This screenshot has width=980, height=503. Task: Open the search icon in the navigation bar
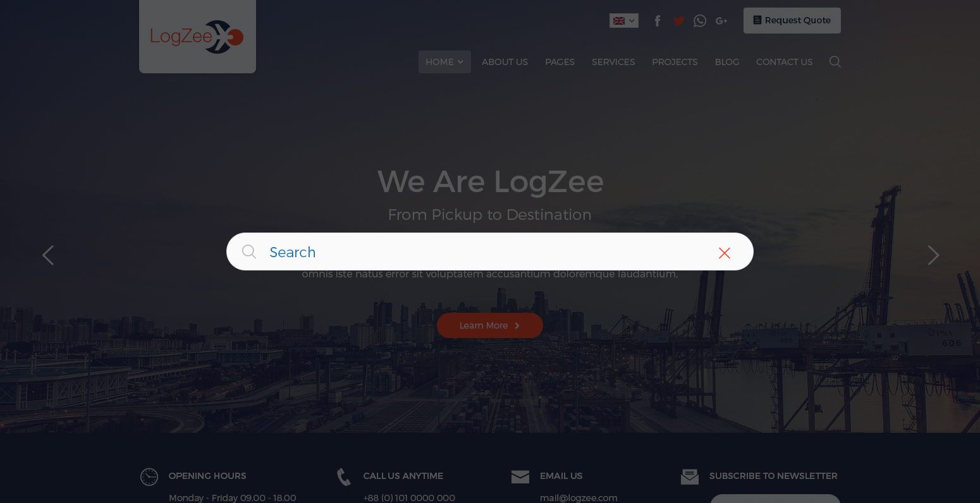835,62
